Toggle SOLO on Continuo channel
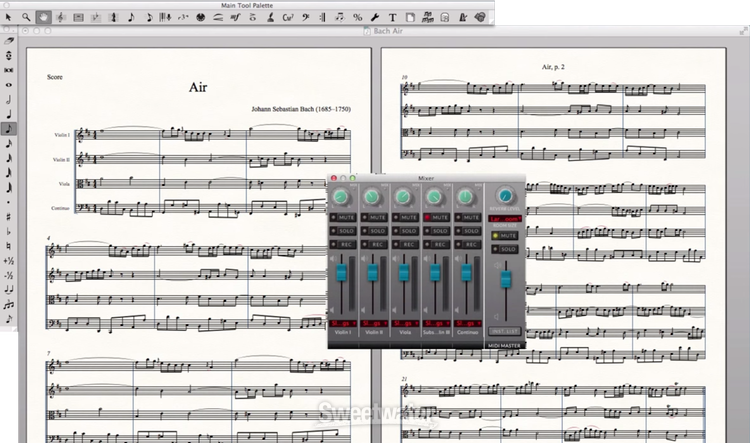750x443 pixels. click(x=467, y=231)
